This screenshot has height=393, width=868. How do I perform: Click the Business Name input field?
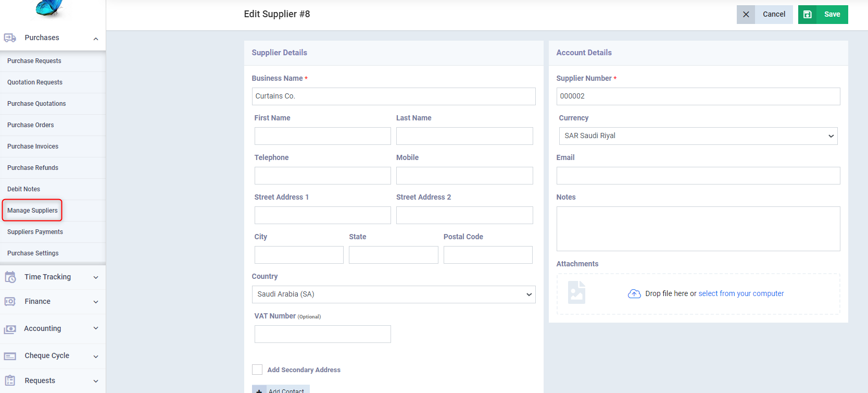point(393,96)
